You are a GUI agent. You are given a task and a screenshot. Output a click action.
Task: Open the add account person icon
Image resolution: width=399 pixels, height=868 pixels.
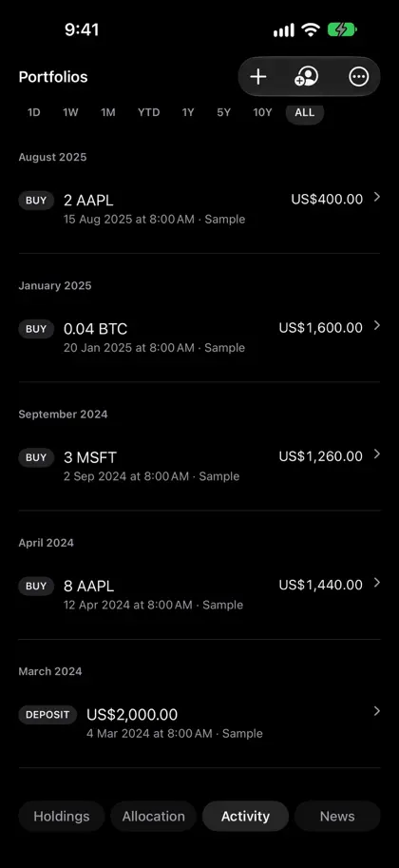(307, 77)
